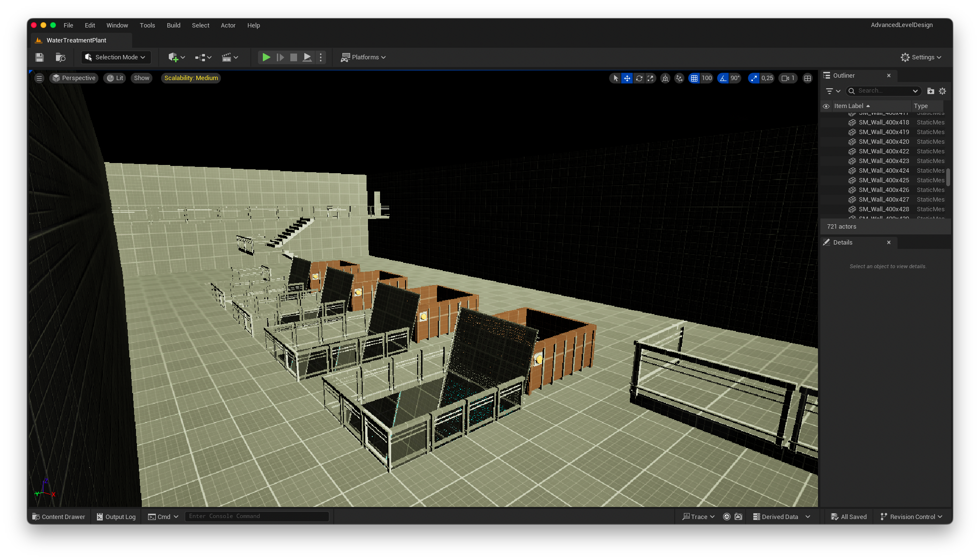Click the translate (move) gizmo tool

pyautogui.click(x=627, y=78)
